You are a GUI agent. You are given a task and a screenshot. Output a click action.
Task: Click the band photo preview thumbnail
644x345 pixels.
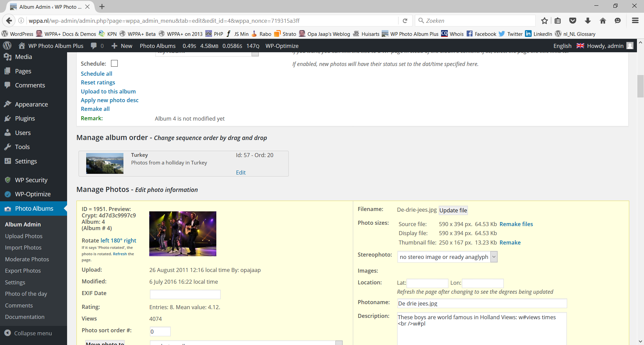183,234
